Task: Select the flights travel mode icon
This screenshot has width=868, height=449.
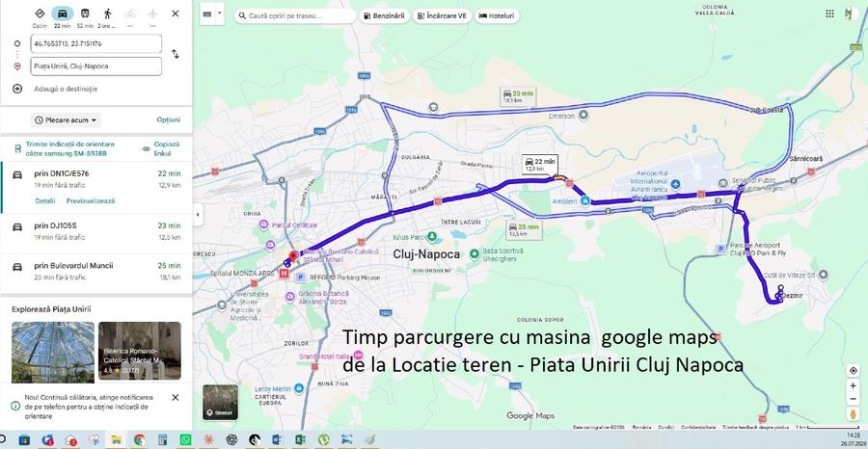Action: [152, 13]
